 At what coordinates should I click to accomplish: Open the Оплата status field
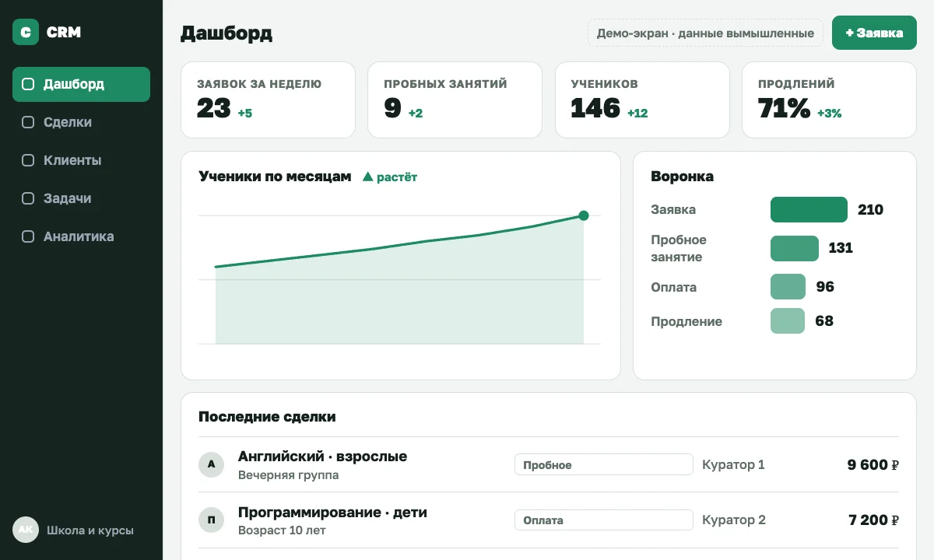[604, 520]
